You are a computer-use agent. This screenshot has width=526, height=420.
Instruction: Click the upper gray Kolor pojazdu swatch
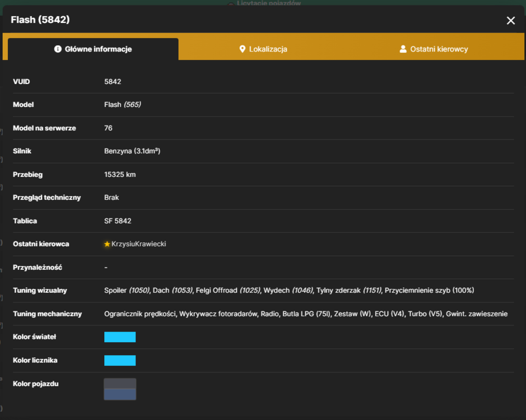pos(120,384)
